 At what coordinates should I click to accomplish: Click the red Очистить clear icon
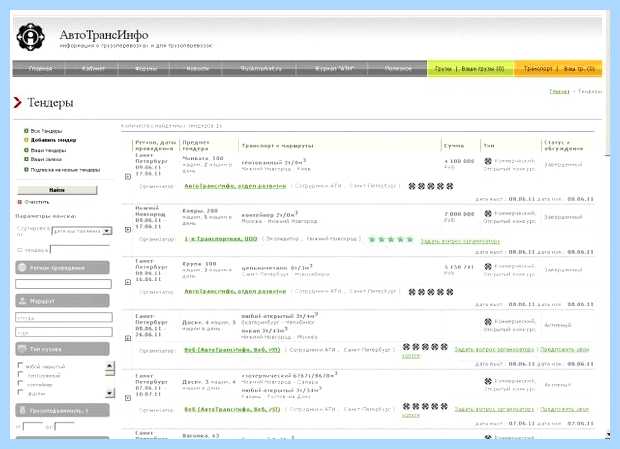pos(19,202)
